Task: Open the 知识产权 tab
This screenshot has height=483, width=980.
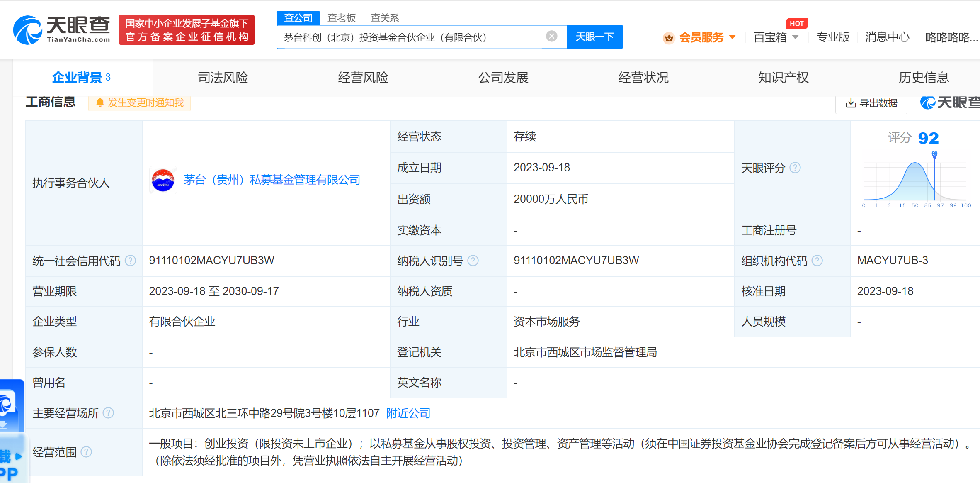Action: 784,78
